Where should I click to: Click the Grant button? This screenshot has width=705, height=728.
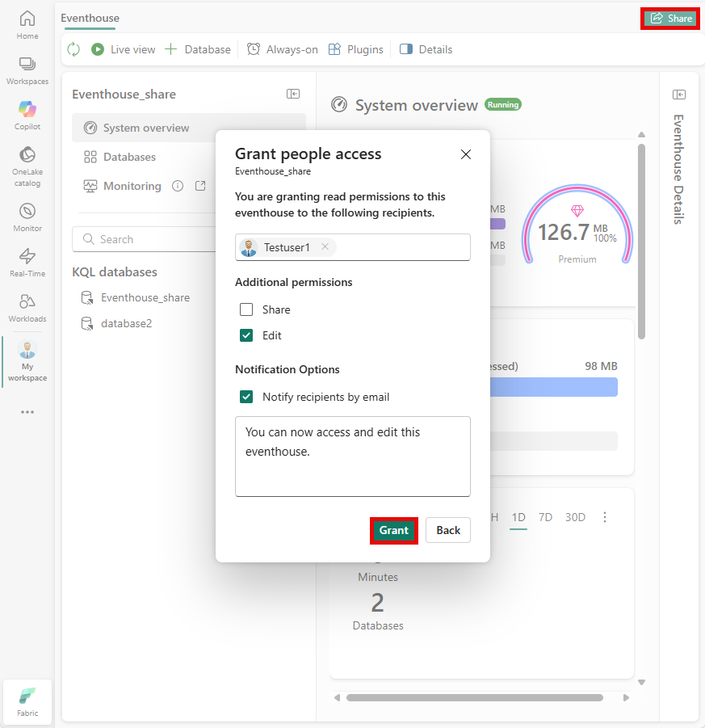coord(394,530)
